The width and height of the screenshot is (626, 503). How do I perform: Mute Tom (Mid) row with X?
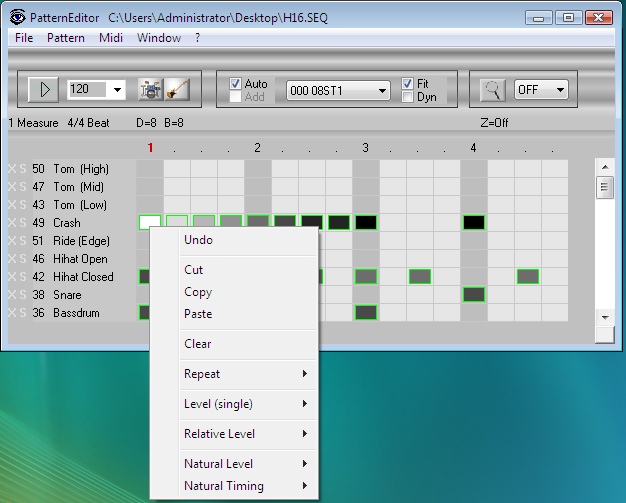tap(12, 187)
